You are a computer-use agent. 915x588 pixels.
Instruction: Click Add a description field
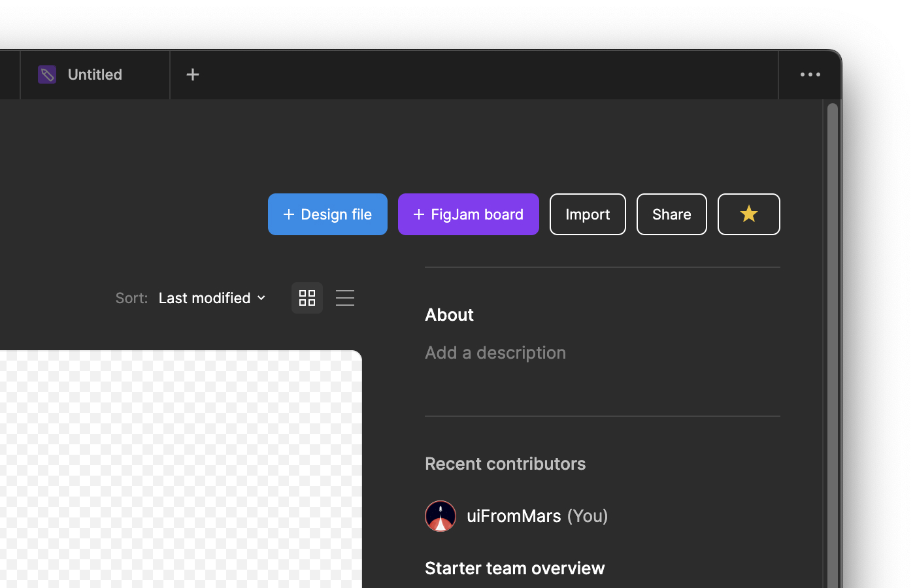[495, 353]
